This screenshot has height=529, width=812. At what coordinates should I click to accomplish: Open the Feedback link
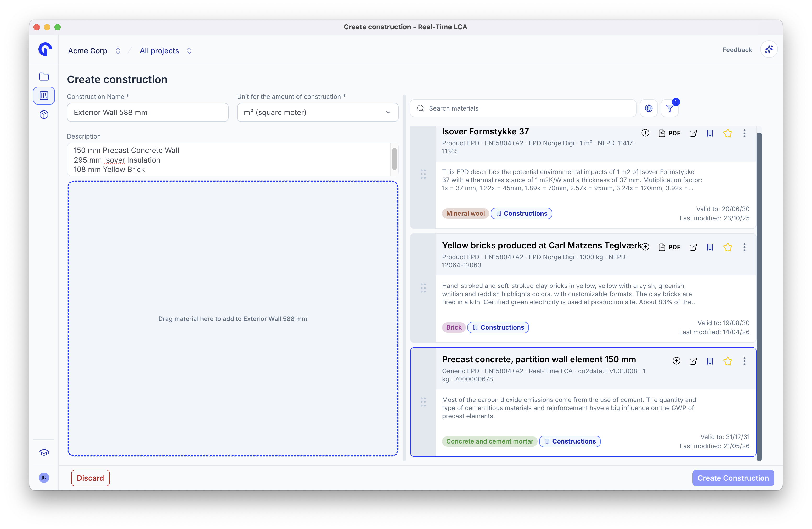pos(737,50)
